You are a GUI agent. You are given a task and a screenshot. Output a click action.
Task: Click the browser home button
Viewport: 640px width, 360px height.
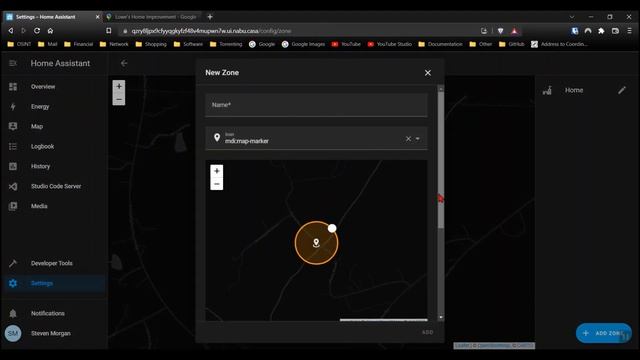[50, 31]
